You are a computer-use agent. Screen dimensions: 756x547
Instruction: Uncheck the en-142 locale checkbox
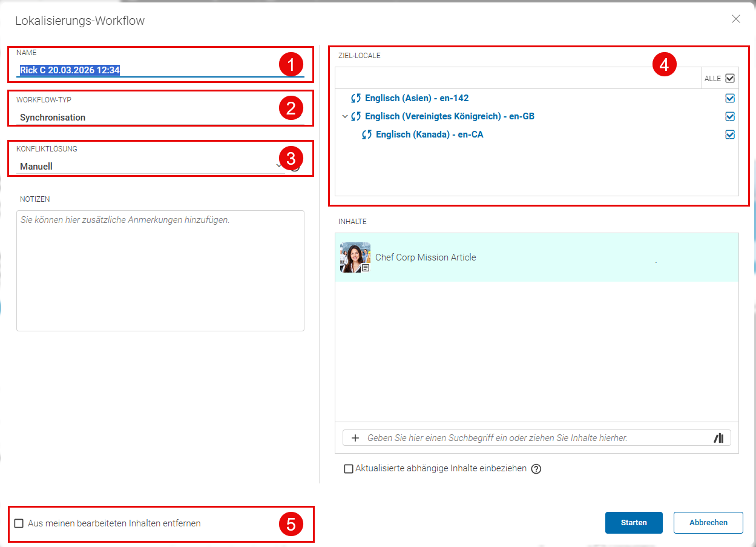[730, 98]
